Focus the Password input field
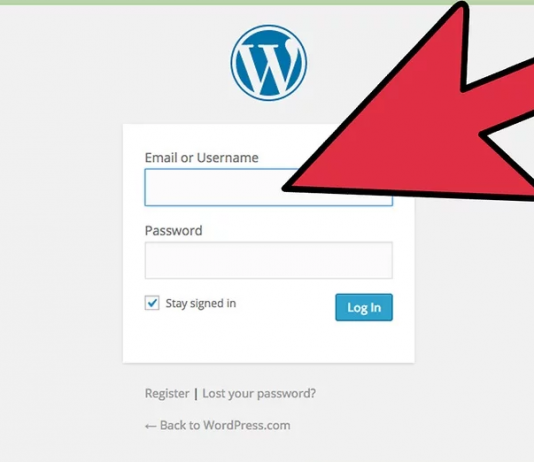534x462 pixels. (x=268, y=260)
